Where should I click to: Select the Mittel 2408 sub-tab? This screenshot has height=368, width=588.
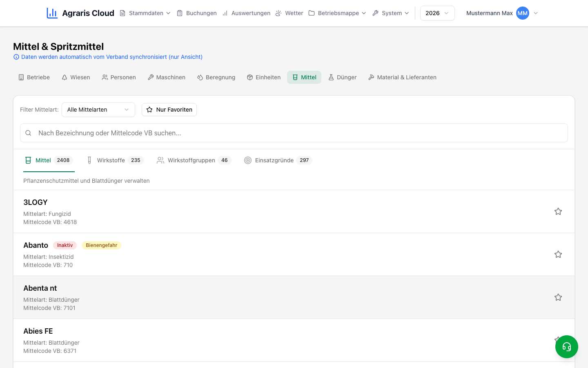(49, 160)
